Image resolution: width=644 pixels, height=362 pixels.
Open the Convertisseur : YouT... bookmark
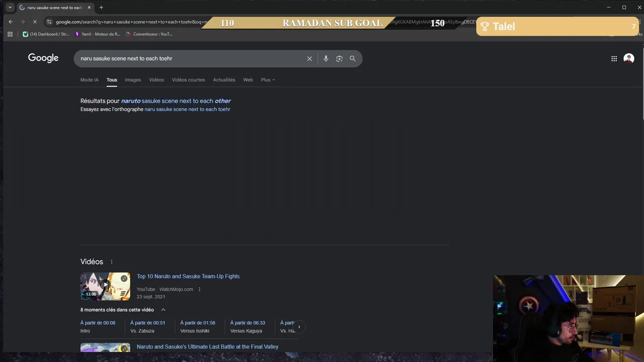point(149,34)
